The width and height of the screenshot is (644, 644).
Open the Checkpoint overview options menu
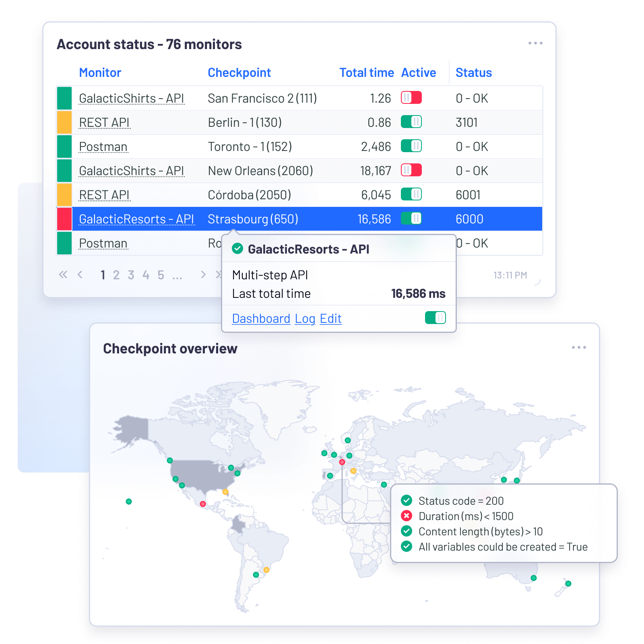pyautogui.click(x=579, y=347)
